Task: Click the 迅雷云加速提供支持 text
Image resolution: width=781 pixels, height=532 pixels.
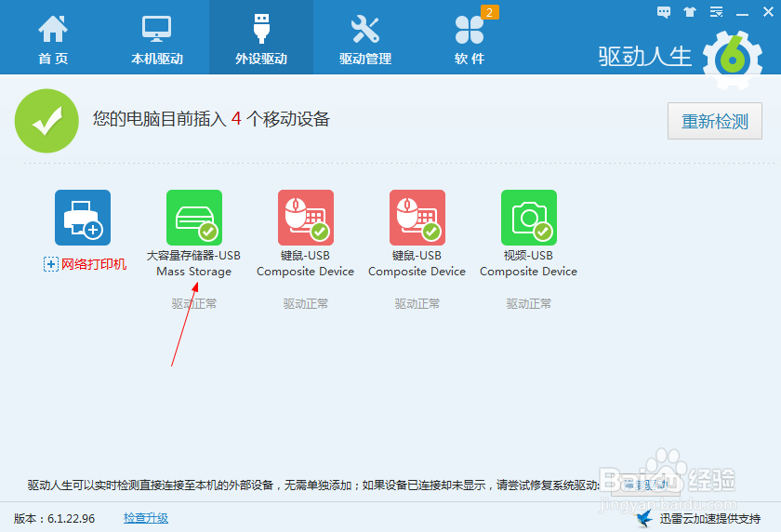Action: pos(709,519)
